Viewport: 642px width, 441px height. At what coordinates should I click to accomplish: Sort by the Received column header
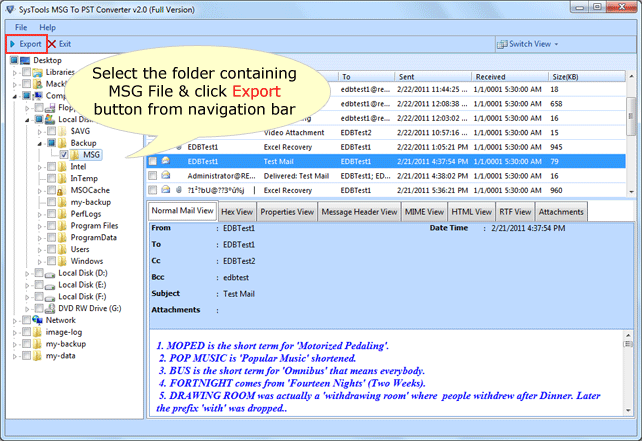[509, 77]
